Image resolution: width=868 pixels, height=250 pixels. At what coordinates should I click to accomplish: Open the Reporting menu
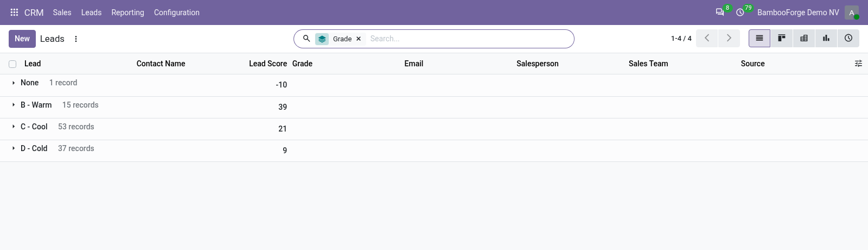(x=127, y=12)
